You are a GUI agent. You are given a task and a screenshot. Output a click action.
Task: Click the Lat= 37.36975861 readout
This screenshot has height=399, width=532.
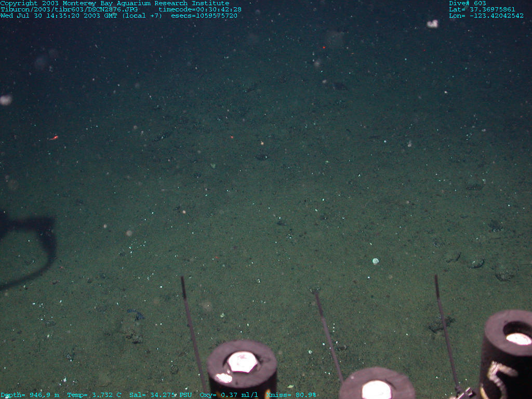pos(482,9)
